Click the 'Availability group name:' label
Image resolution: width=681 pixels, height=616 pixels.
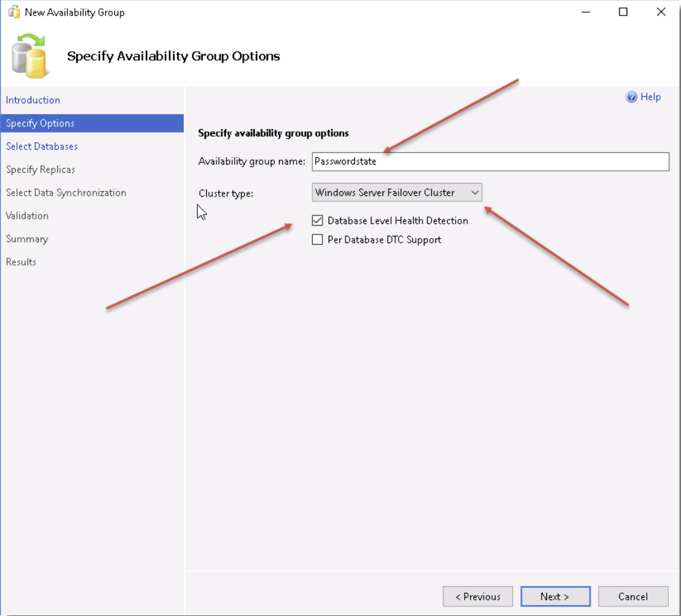tap(252, 162)
